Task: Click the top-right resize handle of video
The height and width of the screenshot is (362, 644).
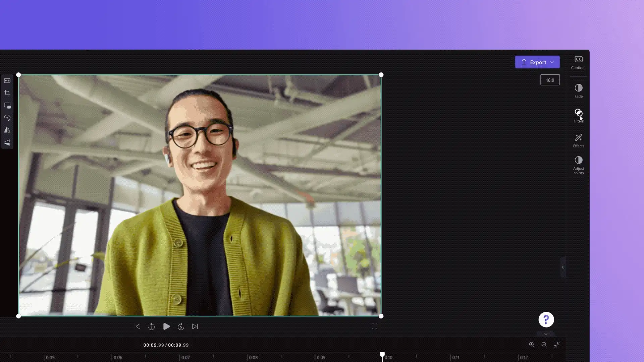Action: pyautogui.click(x=381, y=75)
